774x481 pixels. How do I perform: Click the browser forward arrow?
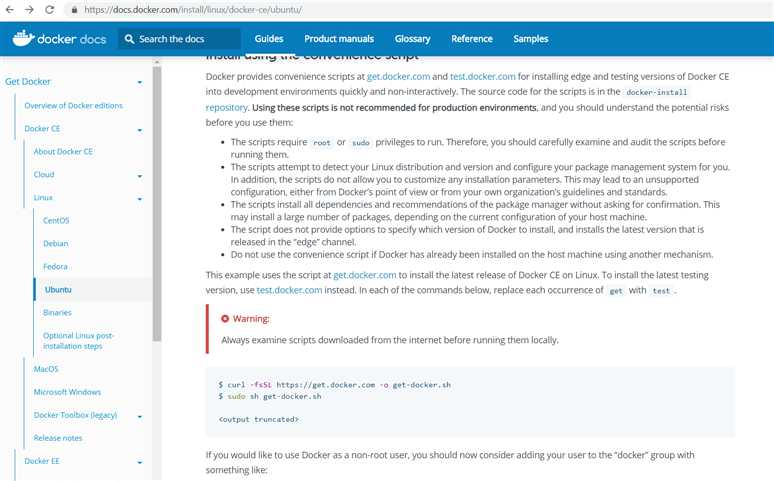point(29,9)
